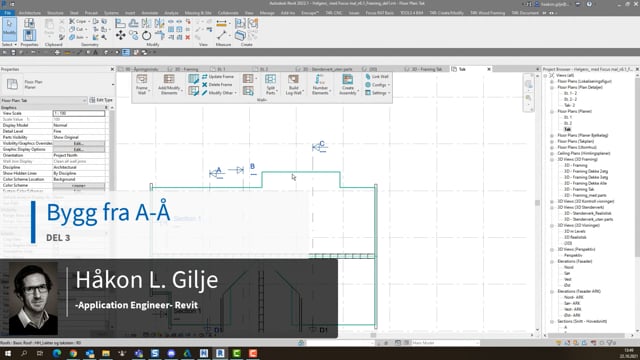Select the Rotate tool in Modify panel
Viewport: 640px width, 360px height.
(147, 36)
